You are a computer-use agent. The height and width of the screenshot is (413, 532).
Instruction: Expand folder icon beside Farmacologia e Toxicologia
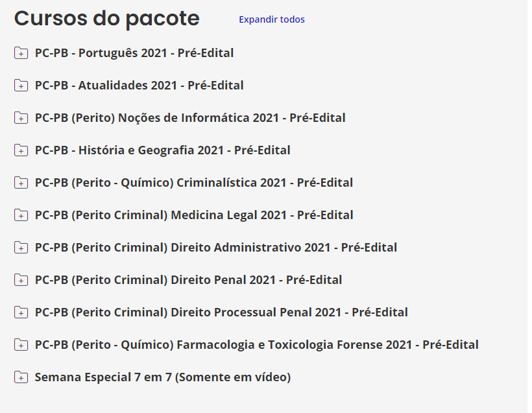coord(21,345)
